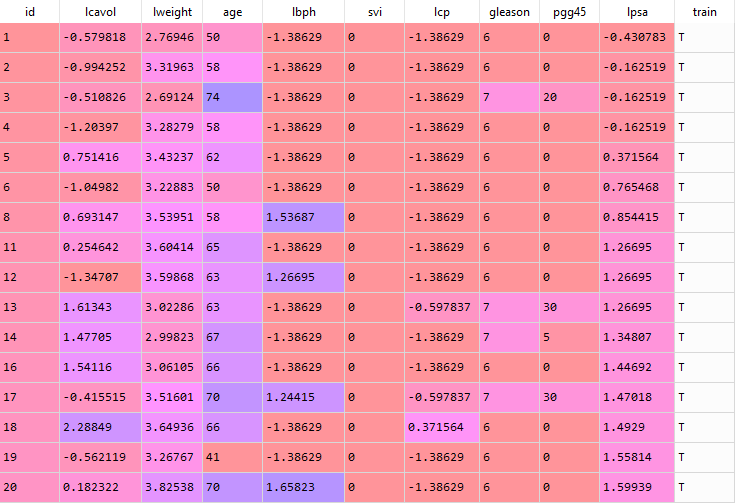735x503 pixels.
Task: Select the lbph cell with value 1.65823
Action: click(303, 487)
